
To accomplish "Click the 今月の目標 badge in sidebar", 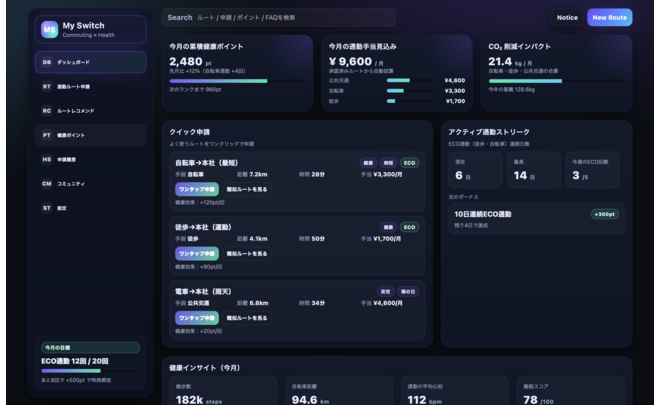I will [90, 348].
